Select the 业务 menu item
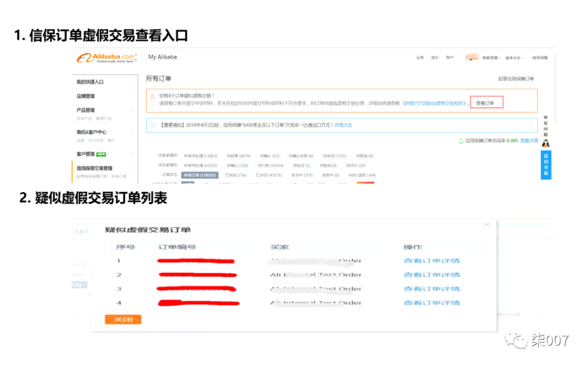Image resolution: width=588 pixels, height=366 pixels. 420,57
